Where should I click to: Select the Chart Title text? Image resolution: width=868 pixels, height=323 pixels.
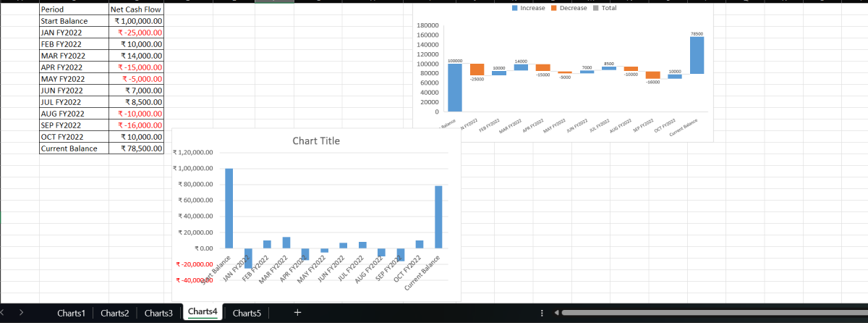point(316,141)
